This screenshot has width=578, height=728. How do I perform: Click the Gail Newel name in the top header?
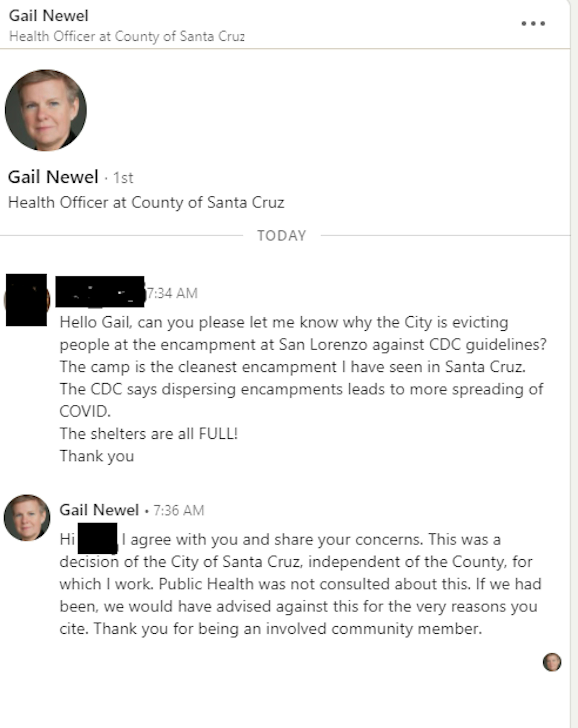coord(49,16)
